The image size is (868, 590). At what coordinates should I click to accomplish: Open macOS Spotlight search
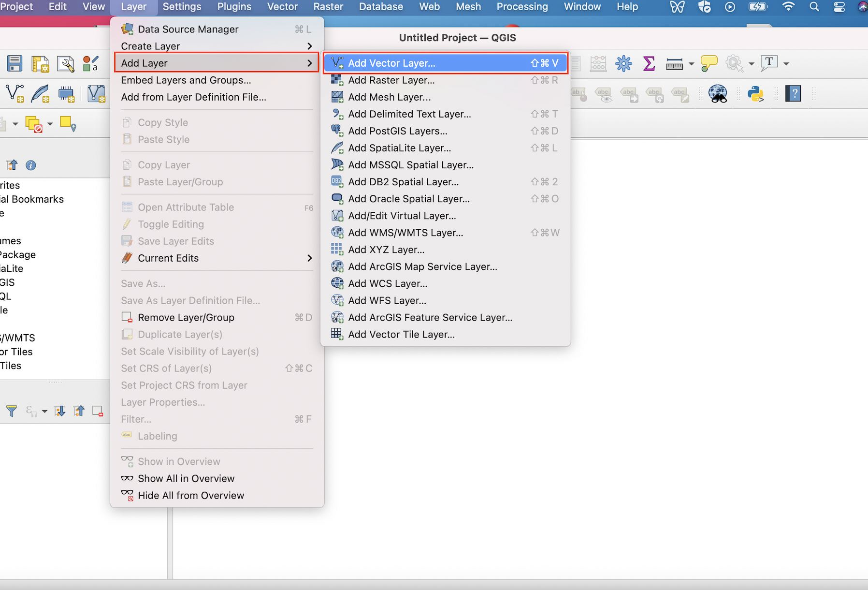814,7
